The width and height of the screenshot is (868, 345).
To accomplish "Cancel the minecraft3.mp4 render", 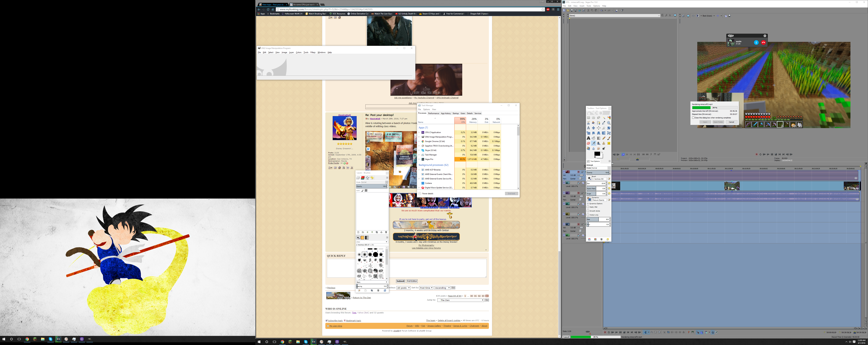I will pos(731,122).
